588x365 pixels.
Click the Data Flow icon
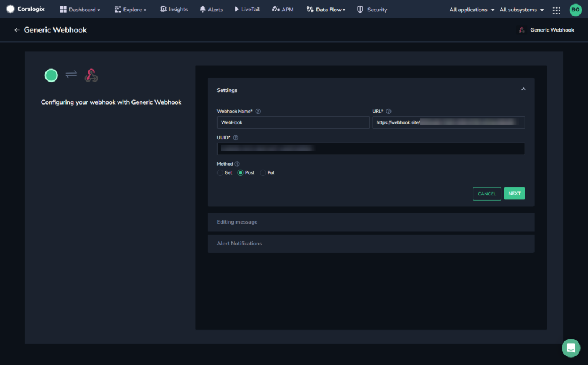point(310,9)
